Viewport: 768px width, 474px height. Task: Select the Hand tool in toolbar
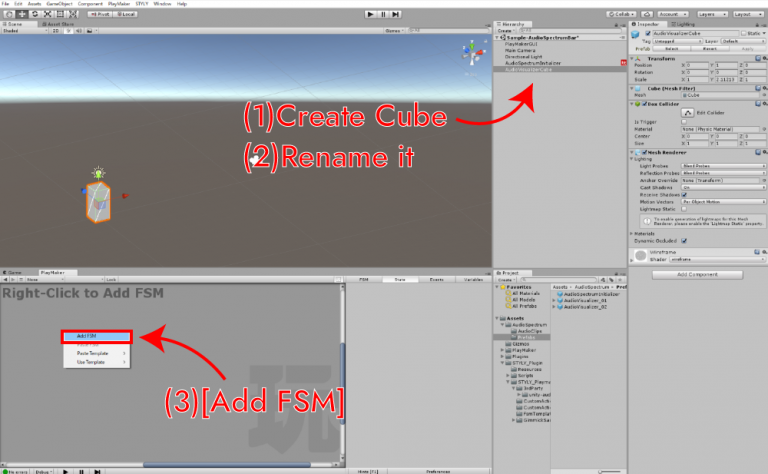click(x=7, y=15)
